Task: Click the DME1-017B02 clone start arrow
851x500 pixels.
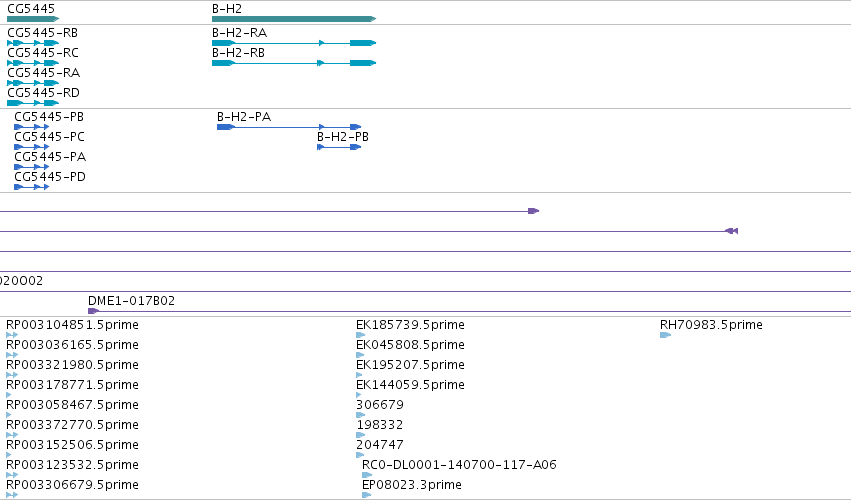Action: (93, 311)
